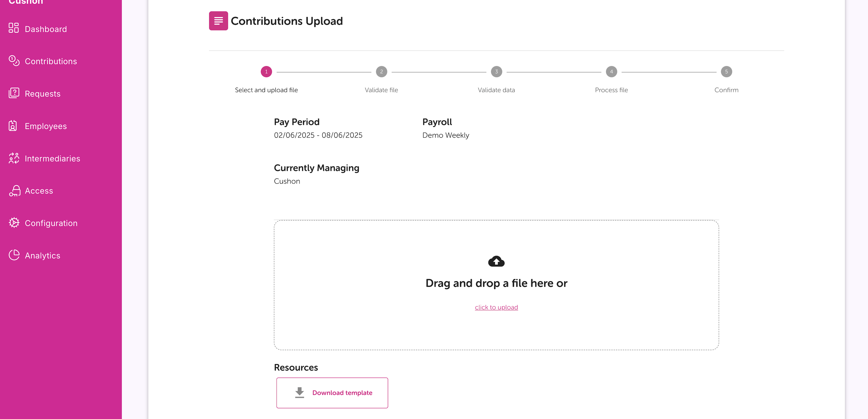The image size is (868, 419).
Task: Follow the click to upload link
Action: pyautogui.click(x=496, y=307)
